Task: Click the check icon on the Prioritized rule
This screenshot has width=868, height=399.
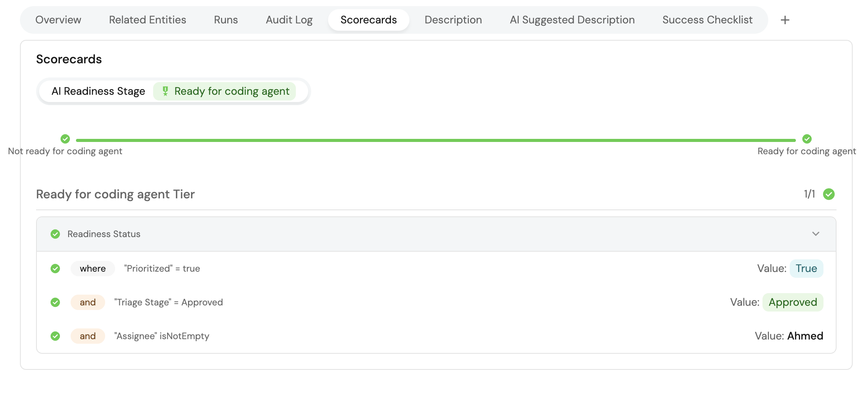Action: click(55, 269)
